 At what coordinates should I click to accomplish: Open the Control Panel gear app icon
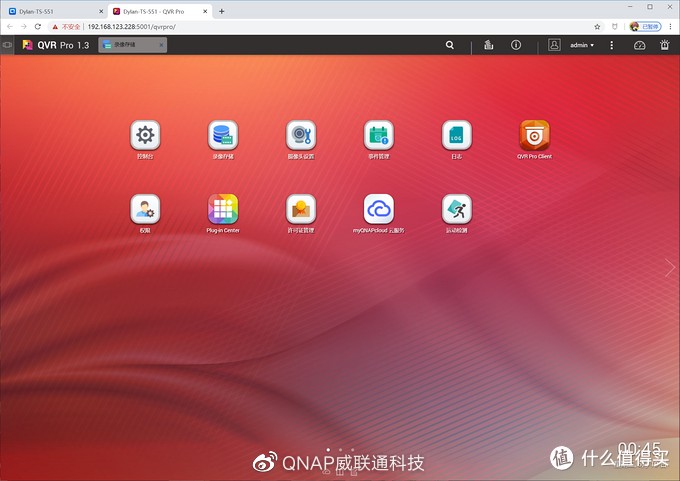point(145,135)
